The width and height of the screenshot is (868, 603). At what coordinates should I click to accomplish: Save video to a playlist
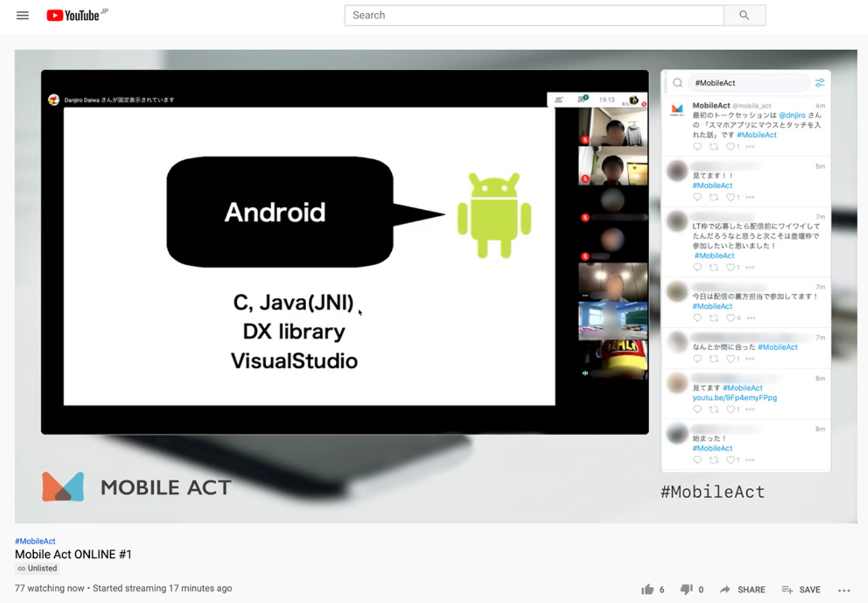[800, 589]
